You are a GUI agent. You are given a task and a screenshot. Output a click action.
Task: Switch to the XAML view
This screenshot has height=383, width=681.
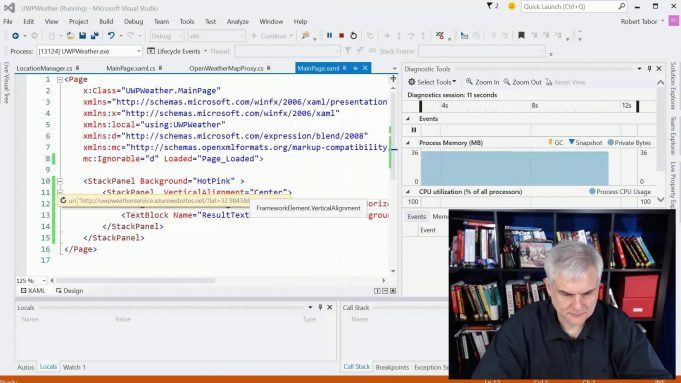pyautogui.click(x=33, y=291)
